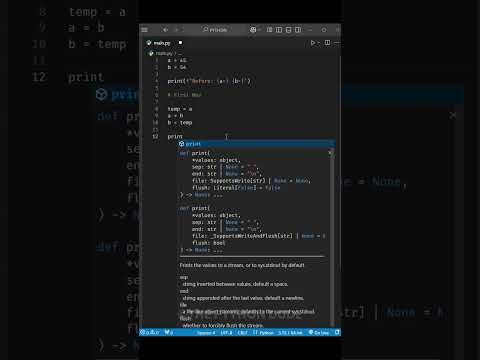
Task: Open run options dropdown arrow
Action: pyautogui.click(x=319, y=43)
